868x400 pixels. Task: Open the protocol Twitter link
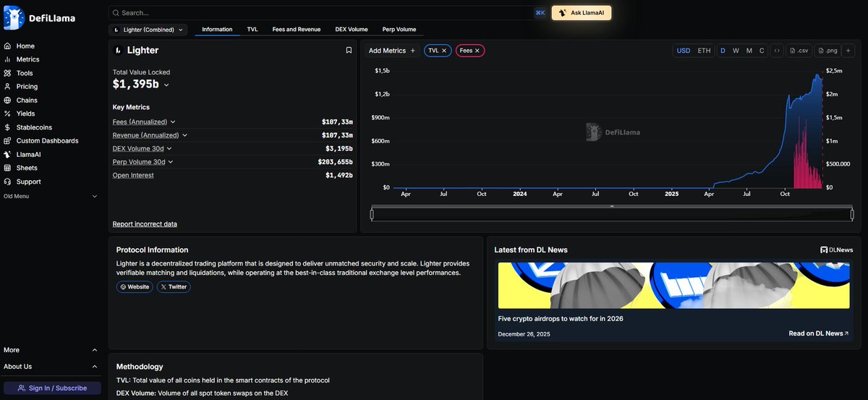pos(174,287)
